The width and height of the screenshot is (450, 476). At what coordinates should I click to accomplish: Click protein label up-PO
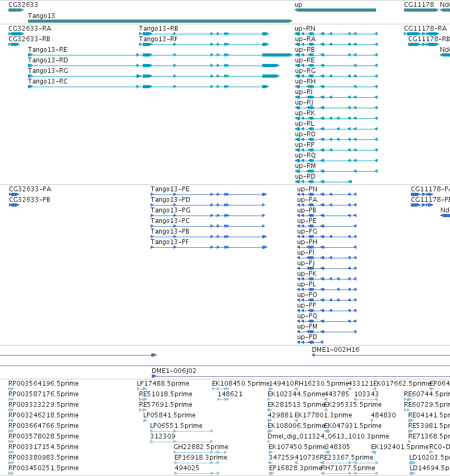307,295
